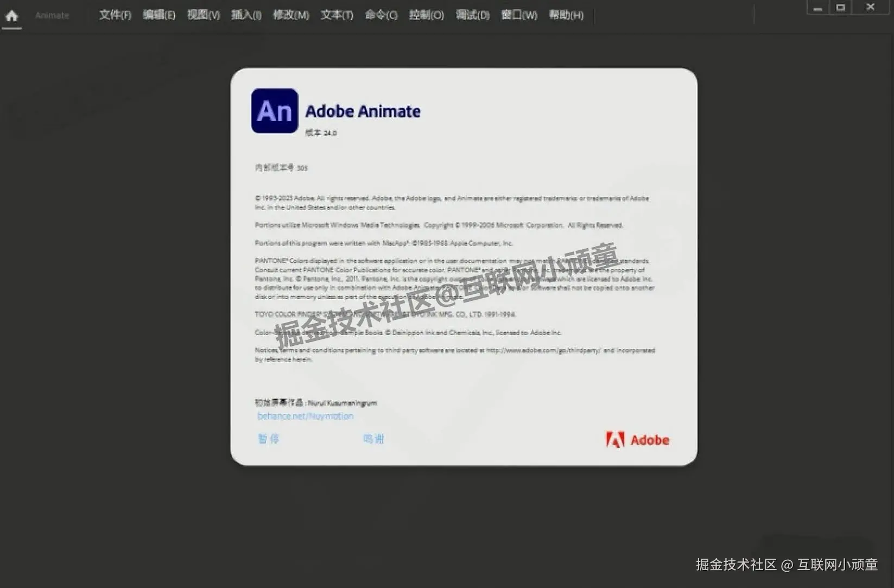894x588 pixels.
Task: Open the 插入(I) menu
Action: (x=245, y=15)
